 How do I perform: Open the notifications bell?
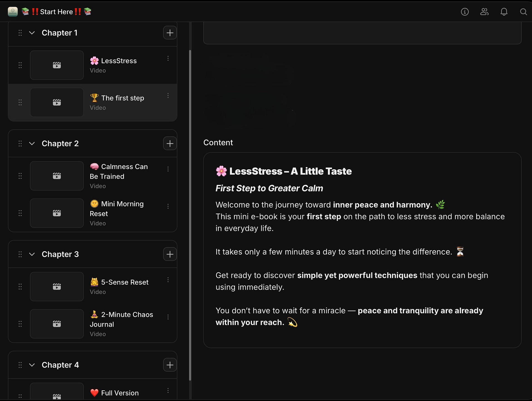point(504,12)
